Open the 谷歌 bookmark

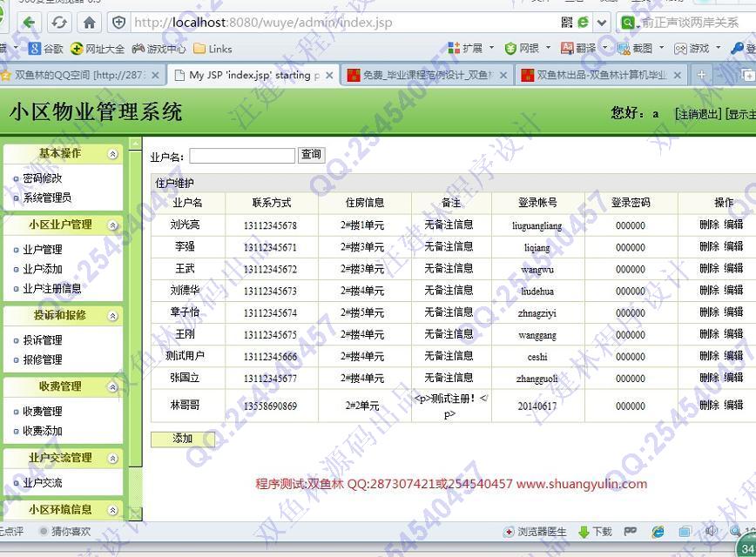[46, 49]
